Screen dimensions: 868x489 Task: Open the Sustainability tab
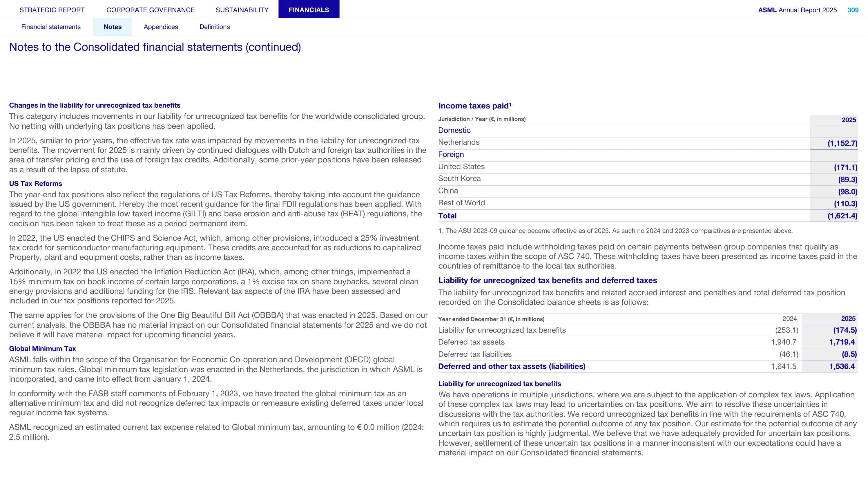[242, 10]
